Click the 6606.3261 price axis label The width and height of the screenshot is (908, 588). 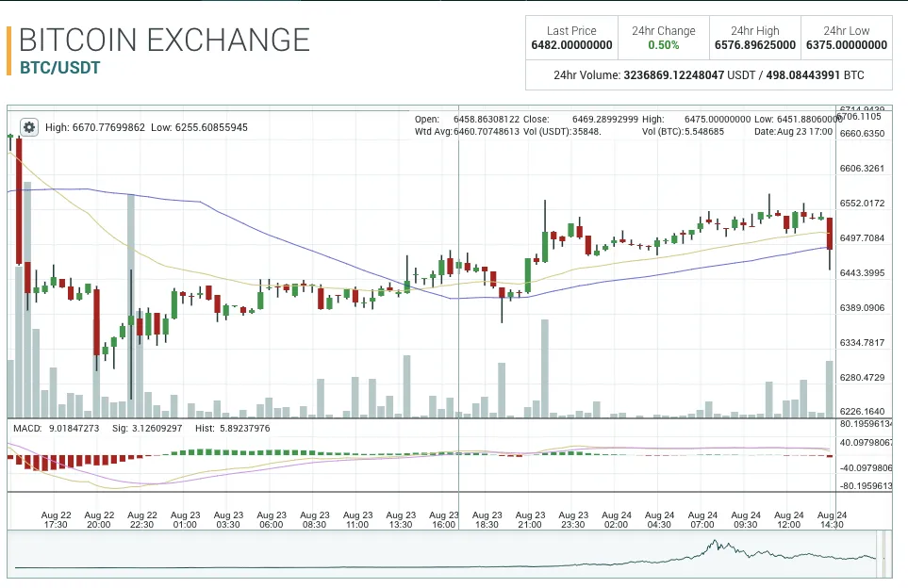click(x=862, y=169)
